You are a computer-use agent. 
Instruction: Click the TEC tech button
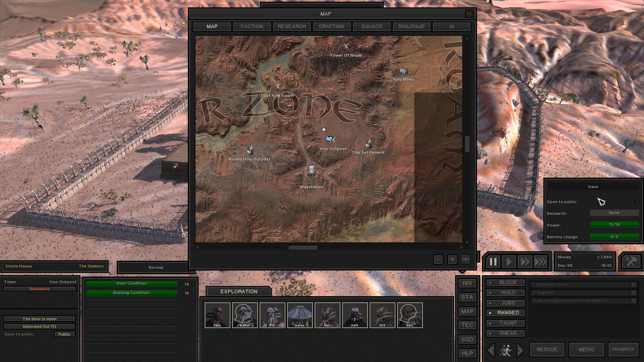click(x=467, y=325)
